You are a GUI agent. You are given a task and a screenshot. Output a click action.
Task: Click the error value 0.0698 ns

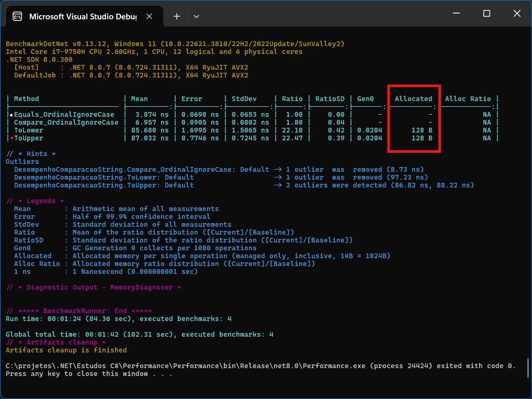(x=200, y=115)
